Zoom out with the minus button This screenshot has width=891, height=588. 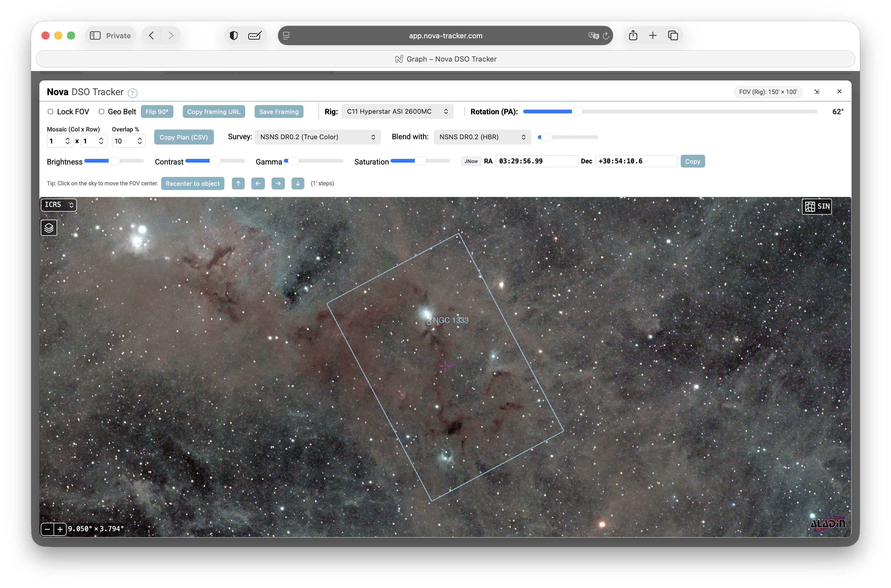click(x=47, y=529)
